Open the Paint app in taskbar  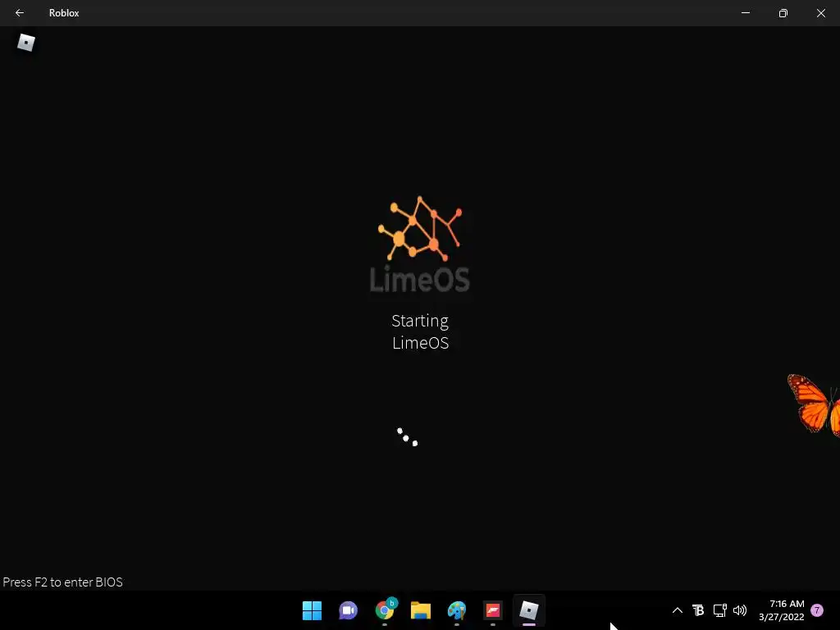pos(457,610)
